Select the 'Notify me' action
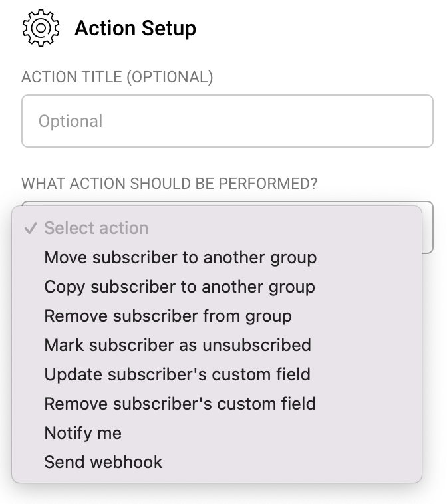Viewport: 447px width, 504px height. click(x=83, y=433)
